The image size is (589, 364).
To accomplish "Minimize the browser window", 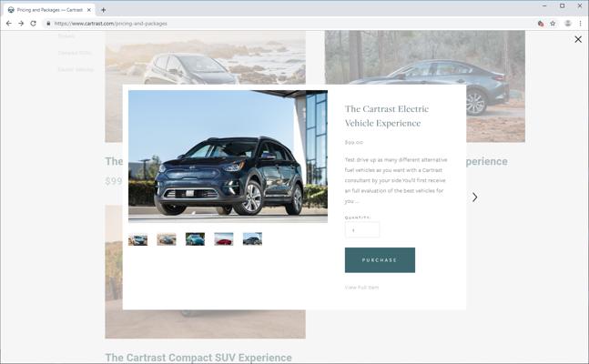I will 544,6.
